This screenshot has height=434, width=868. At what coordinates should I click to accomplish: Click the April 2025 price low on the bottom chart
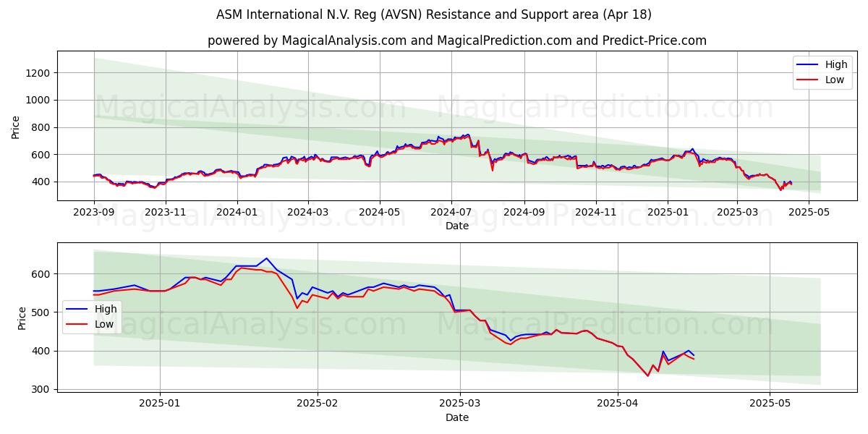(x=648, y=375)
